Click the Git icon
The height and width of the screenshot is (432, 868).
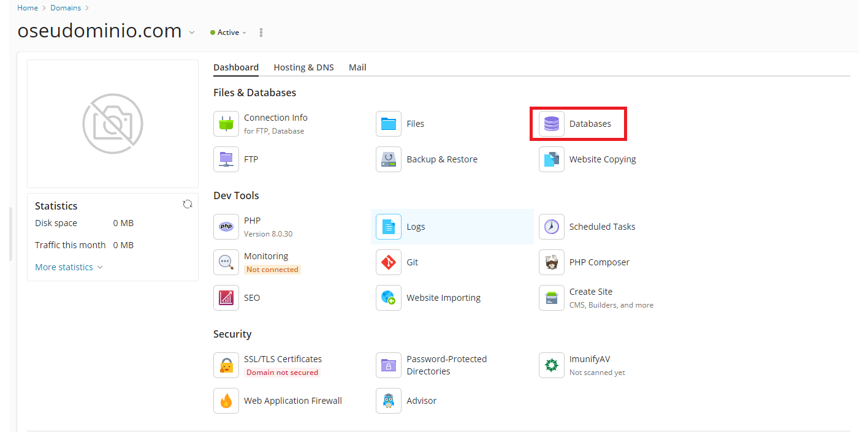coord(389,262)
